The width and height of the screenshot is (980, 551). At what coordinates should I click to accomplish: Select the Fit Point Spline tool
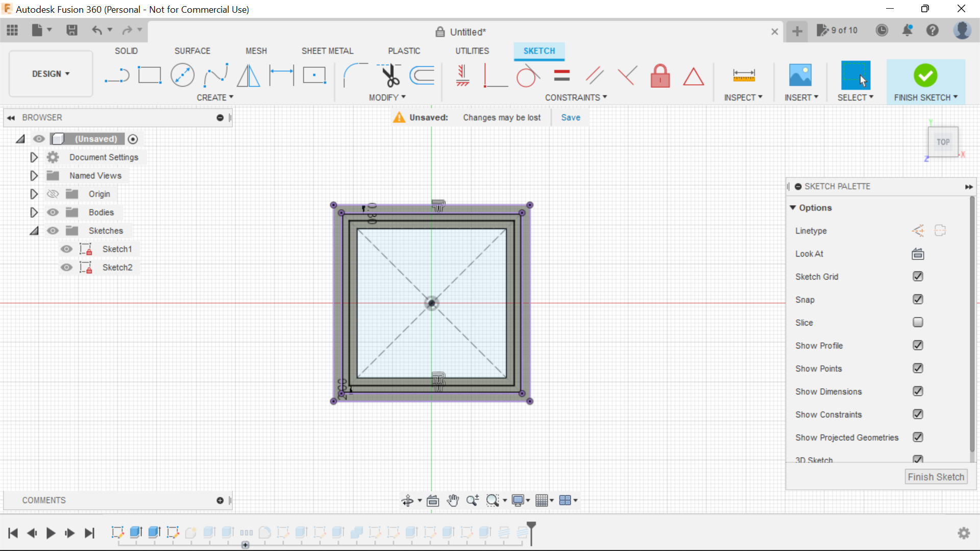click(x=215, y=75)
